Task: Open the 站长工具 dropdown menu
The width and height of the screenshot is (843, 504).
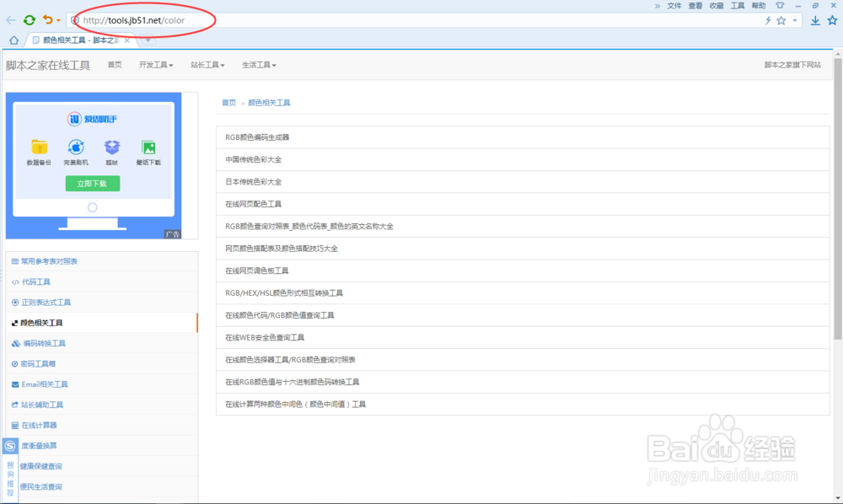Action: [207, 63]
